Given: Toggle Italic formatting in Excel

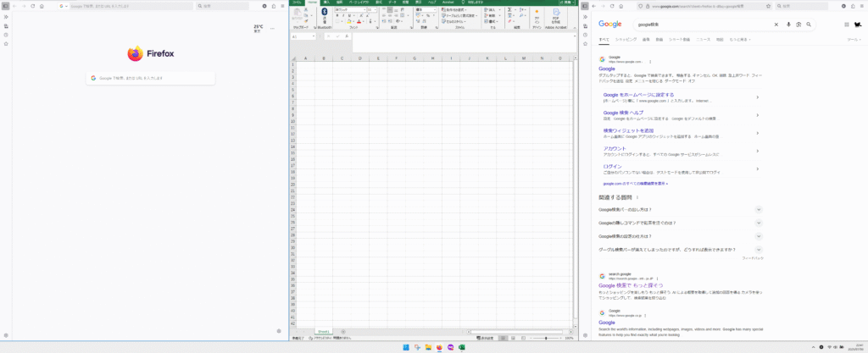Looking at the screenshot, I should pos(343,15).
